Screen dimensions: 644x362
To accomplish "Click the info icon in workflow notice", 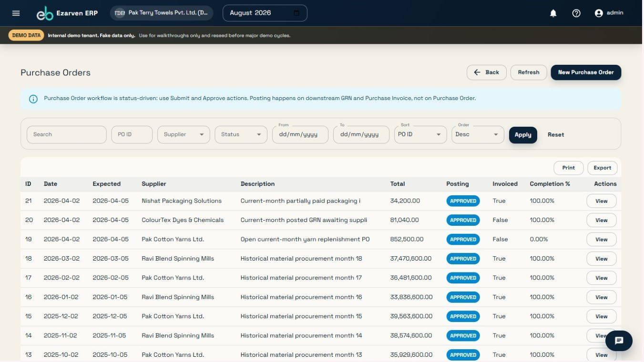I will coord(33,99).
